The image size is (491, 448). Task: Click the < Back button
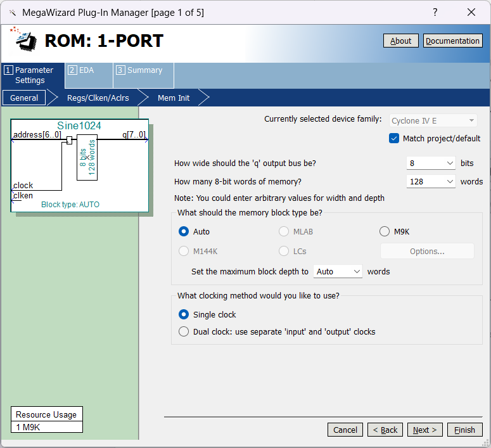coord(385,430)
